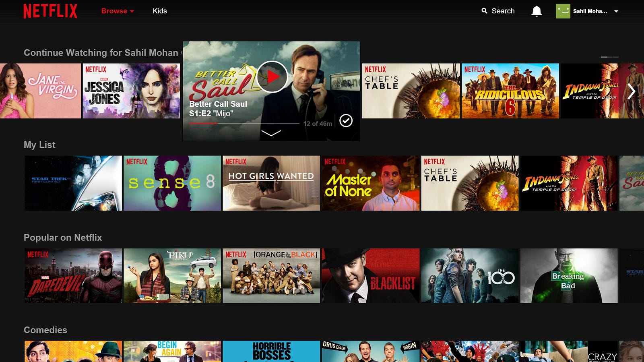Screen dimensions: 644x362
Task: Click the green smiley profile avatar
Action: pyautogui.click(x=563, y=11)
